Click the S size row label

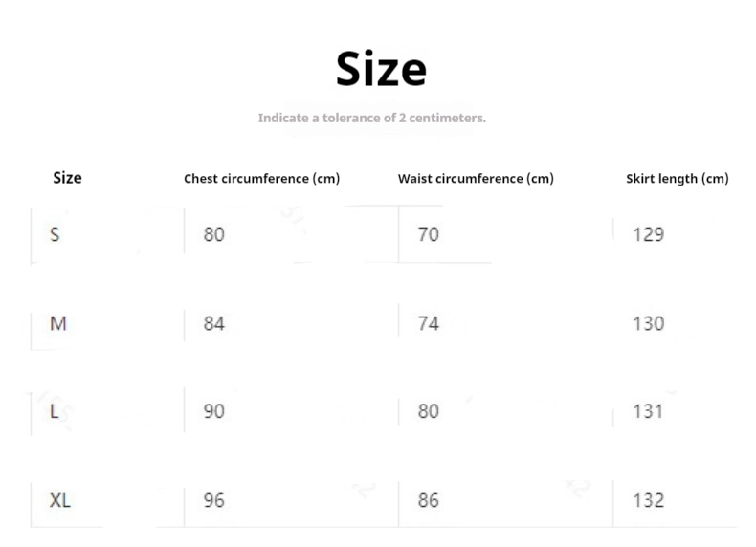(55, 234)
